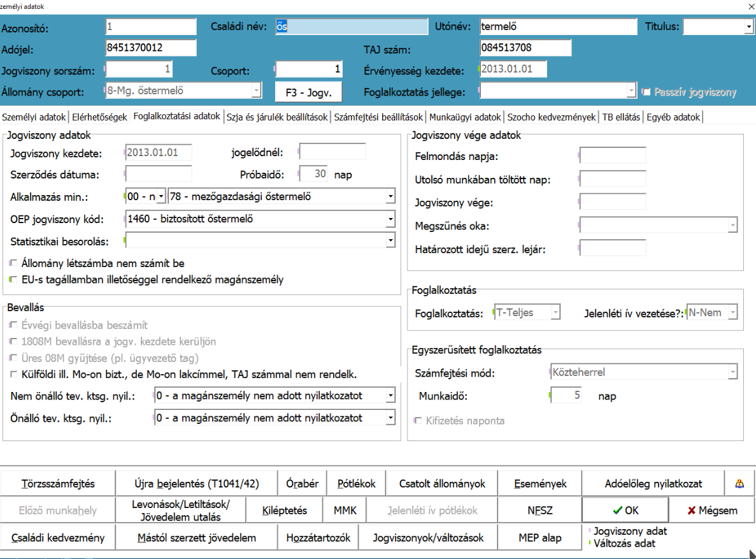Open Családi kedvezmény button
The image size is (756, 559).
(x=58, y=537)
